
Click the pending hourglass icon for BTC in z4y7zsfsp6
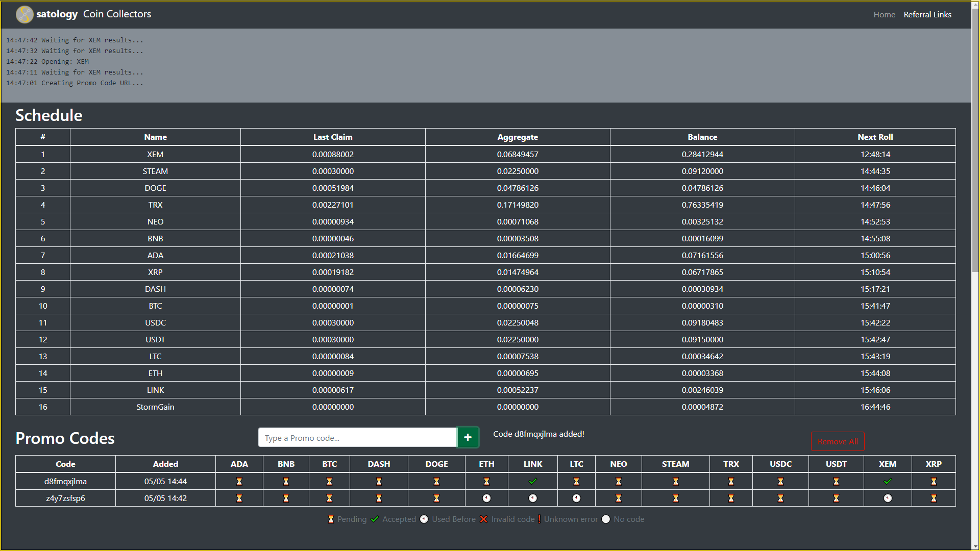tap(329, 497)
